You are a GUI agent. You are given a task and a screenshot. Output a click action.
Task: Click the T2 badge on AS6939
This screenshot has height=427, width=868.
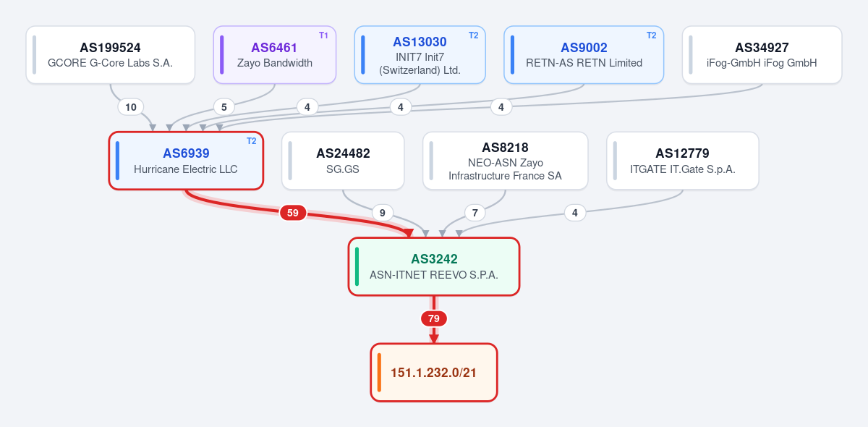click(252, 141)
